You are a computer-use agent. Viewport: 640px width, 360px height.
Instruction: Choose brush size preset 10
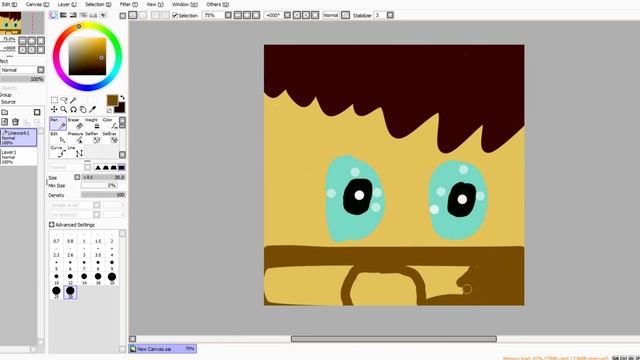pos(56,278)
